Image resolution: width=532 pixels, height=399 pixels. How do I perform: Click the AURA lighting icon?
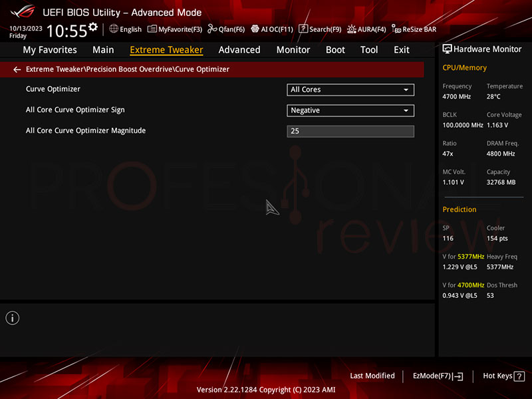tap(352, 29)
